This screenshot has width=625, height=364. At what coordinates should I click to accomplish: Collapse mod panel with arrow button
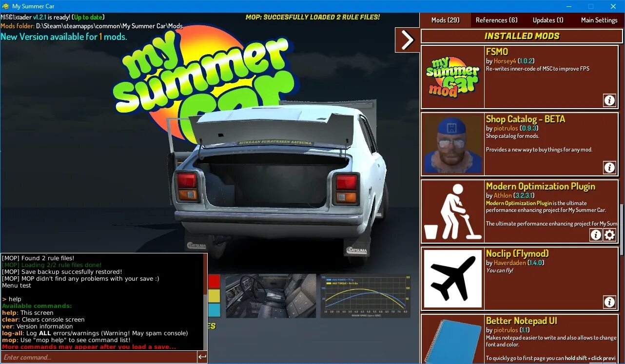click(407, 40)
